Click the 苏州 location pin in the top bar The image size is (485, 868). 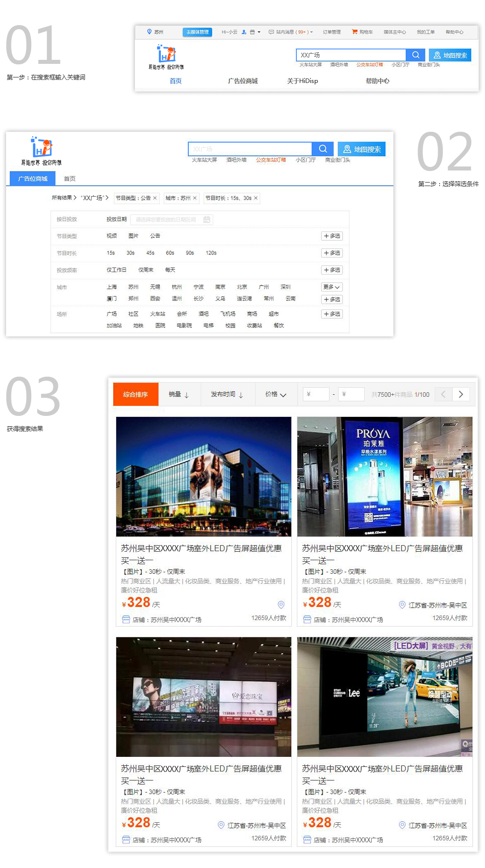149,32
